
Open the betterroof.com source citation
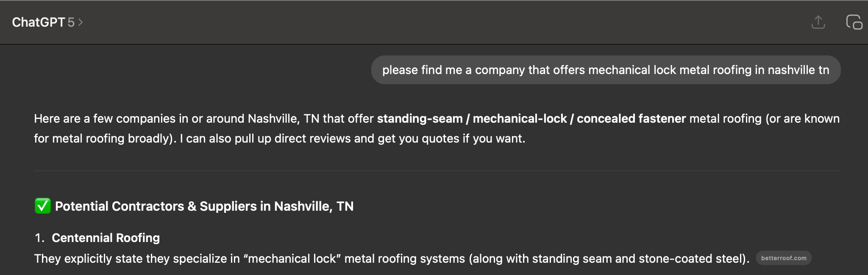(783, 258)
